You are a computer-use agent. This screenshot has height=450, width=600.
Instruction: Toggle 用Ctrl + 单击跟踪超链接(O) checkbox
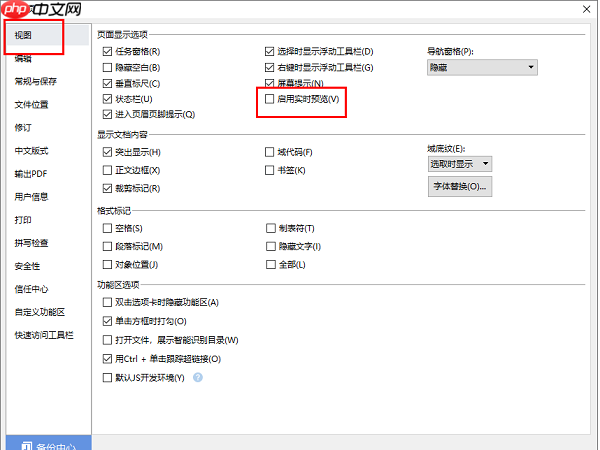(x=107, y=359)
